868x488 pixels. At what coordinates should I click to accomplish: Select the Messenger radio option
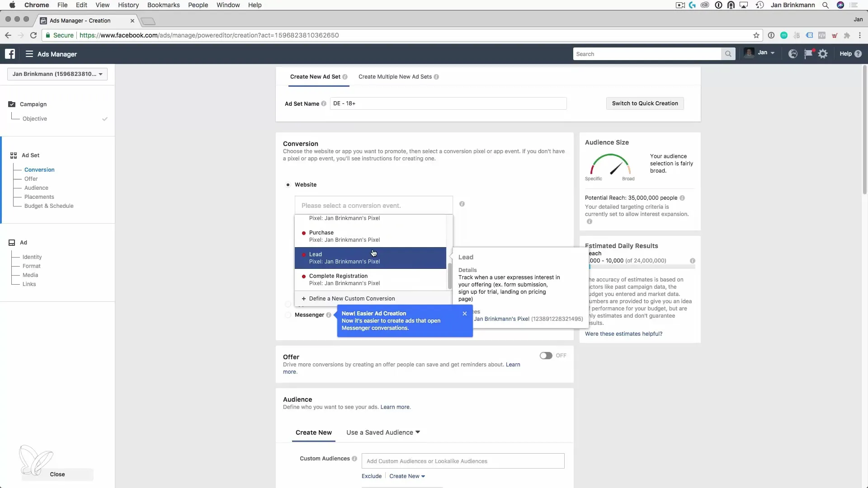coord(288,315)
